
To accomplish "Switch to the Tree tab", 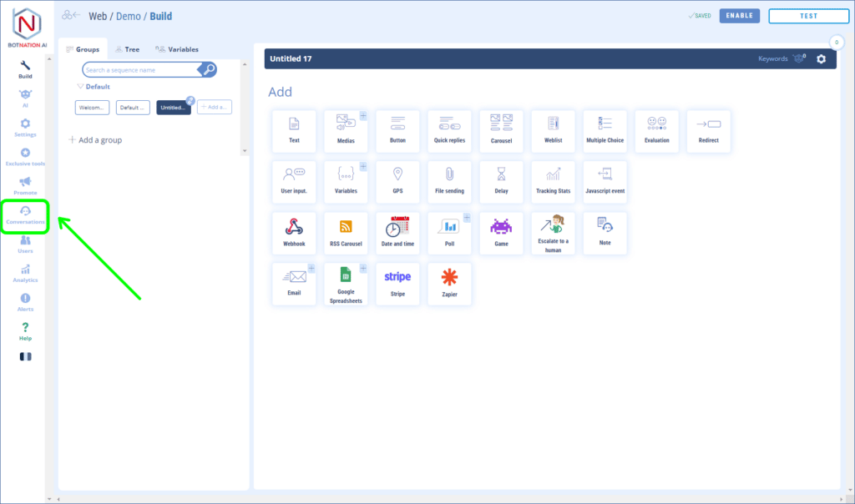I will click(x=128, y=49).
